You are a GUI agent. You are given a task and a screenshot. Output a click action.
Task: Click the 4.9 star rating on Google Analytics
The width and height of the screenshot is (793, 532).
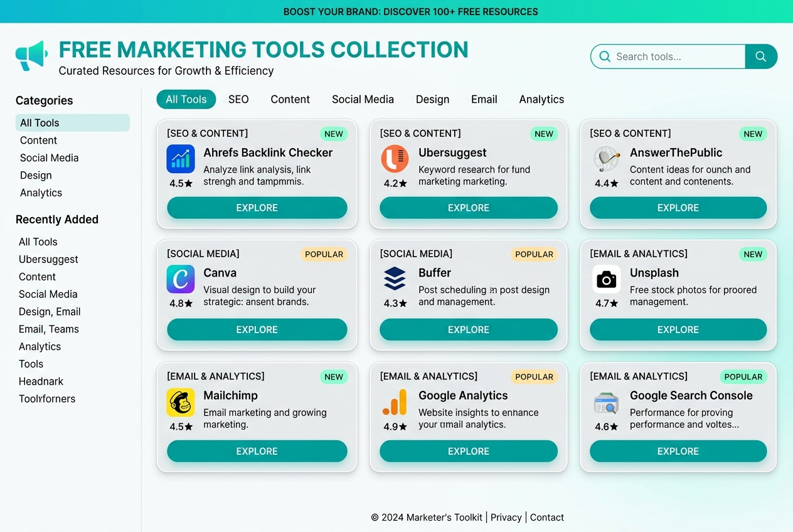[x=395, y=427]
